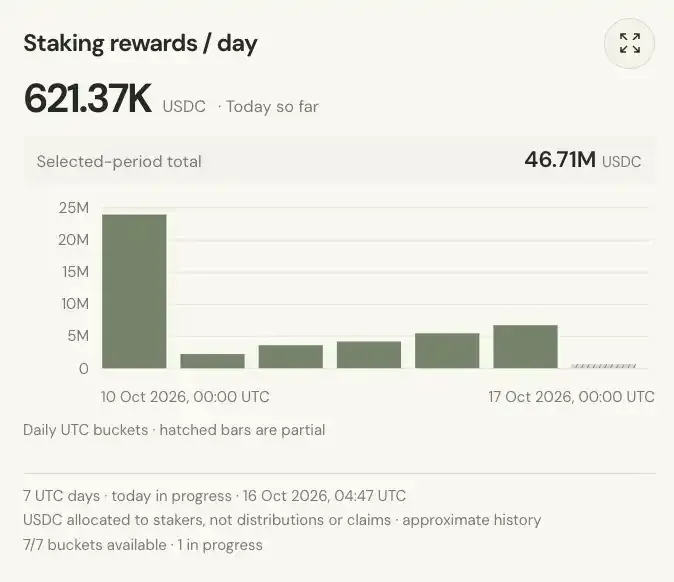Click the fifth bar in the chart
Viewport: 674px width, 582px height.
[447, 350]
